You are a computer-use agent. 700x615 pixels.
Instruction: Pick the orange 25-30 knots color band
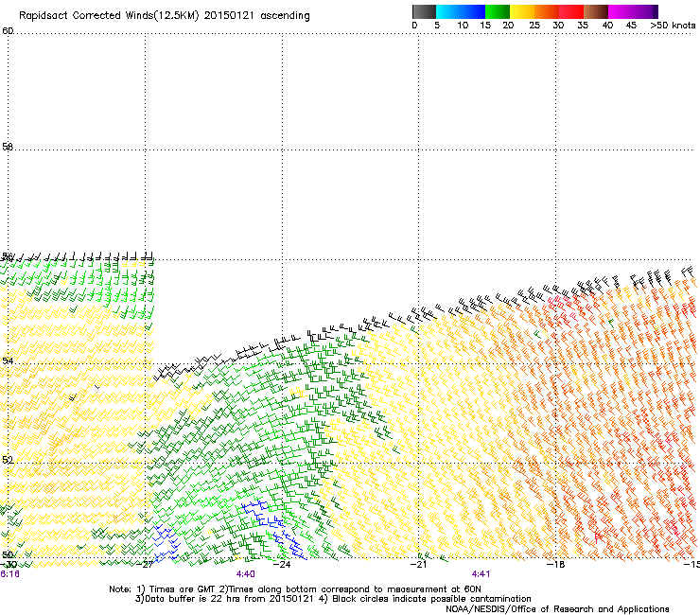pos(547,11)
